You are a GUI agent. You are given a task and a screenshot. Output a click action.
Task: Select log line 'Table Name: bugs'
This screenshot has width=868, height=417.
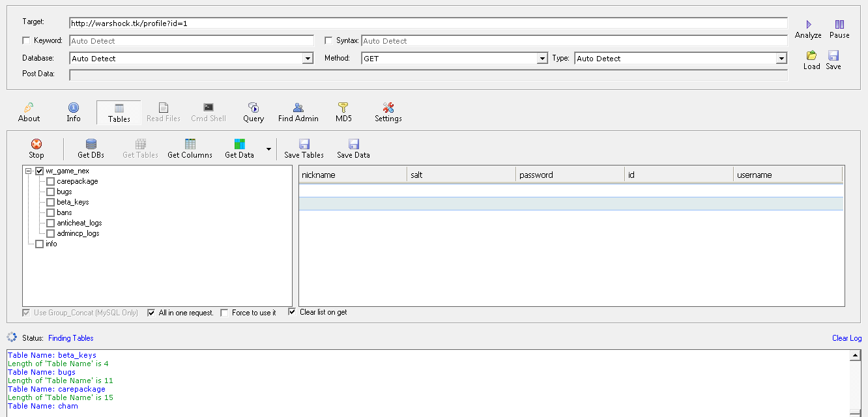tap(42, 372)
